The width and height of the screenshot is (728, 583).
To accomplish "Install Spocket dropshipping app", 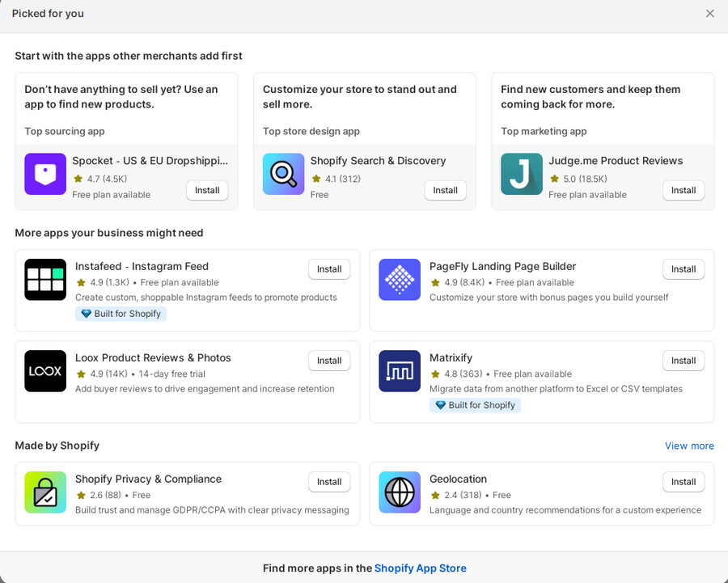I will pyautogui.click(x=207, y=190).
